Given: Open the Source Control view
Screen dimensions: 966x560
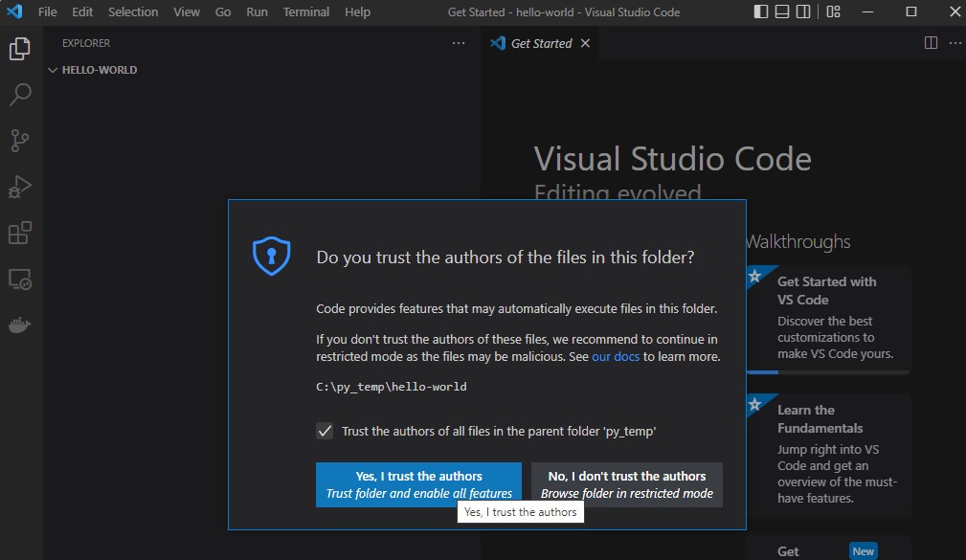Looking at the screenshot, I should click(x=20, y=141).
